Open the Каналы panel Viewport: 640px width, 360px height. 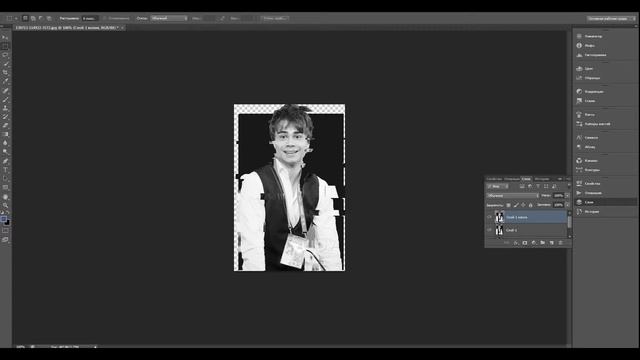[591, 161]
